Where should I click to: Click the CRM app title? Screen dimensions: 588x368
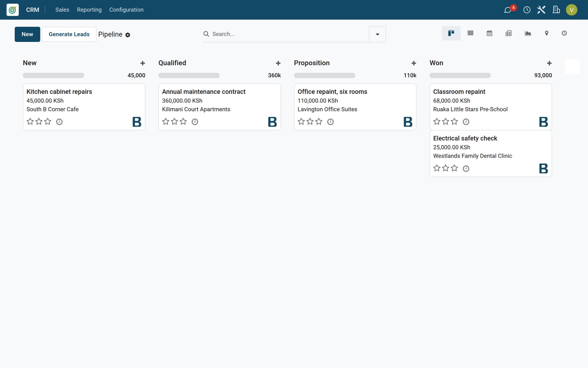tap(33, 10)
